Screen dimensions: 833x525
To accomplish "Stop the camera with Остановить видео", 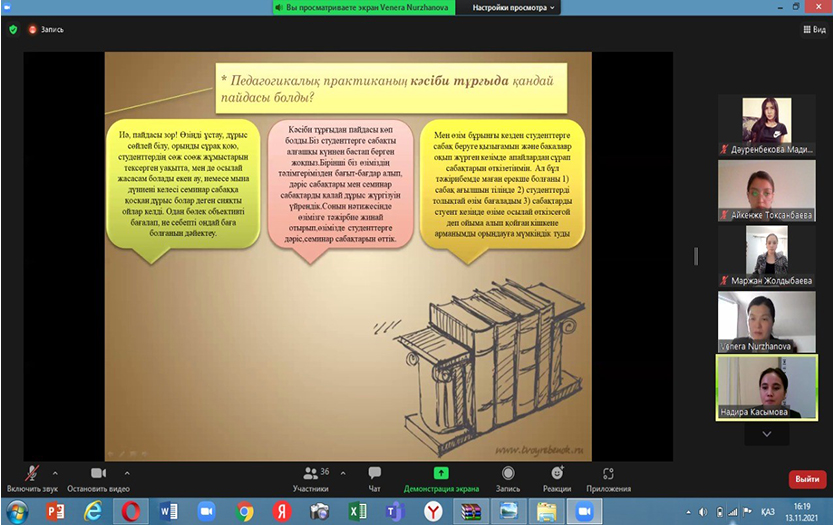I will tap(98, 474).
